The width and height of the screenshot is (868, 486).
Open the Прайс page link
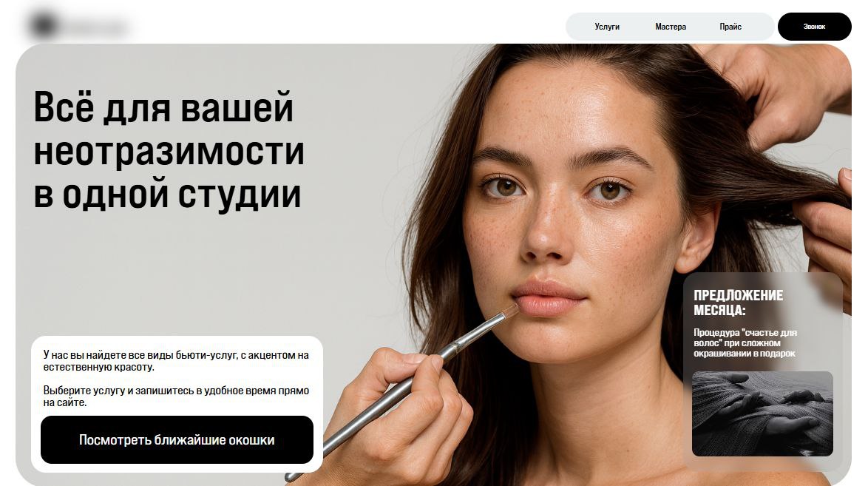click(730, 27)
